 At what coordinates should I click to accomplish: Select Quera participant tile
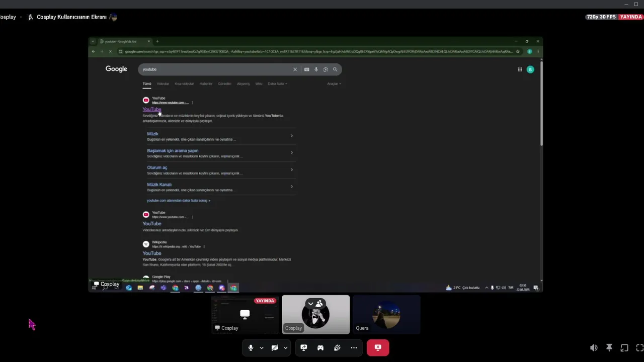[386, 315]
